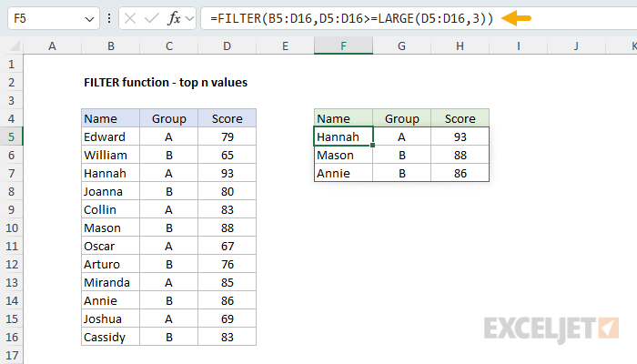Click the results table 'Group' header
This screenshot has width=637, height=364.
(402, 118)
